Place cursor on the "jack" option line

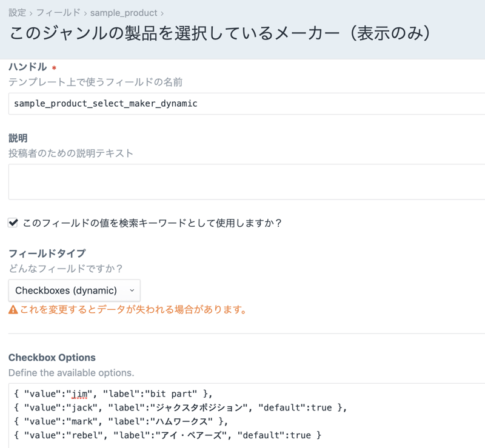(181, 407)
